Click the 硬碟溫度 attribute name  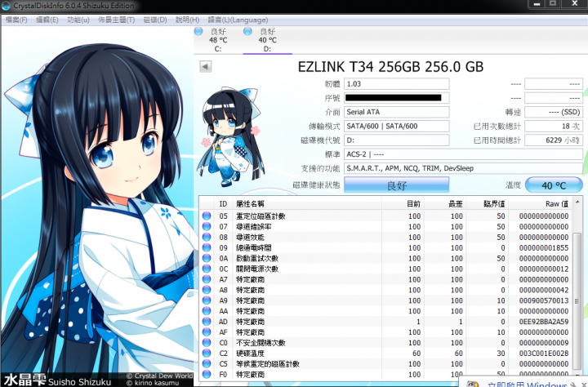click(x=250, y=354)
